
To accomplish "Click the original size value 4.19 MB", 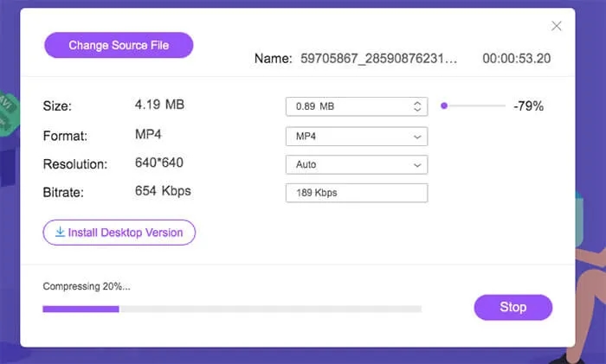I will [160, 105].
